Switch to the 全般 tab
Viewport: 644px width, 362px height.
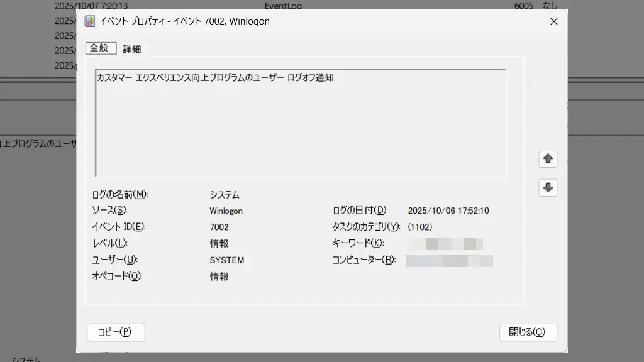click(100, 48)
